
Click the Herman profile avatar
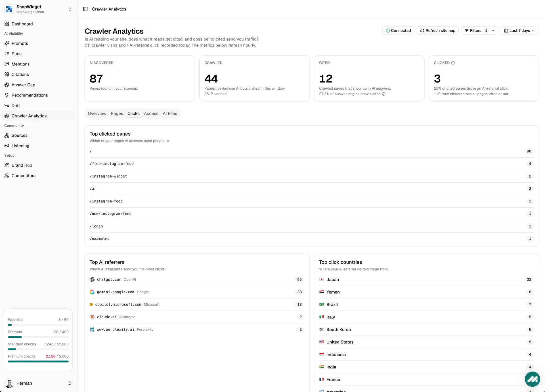pos(9,383)
